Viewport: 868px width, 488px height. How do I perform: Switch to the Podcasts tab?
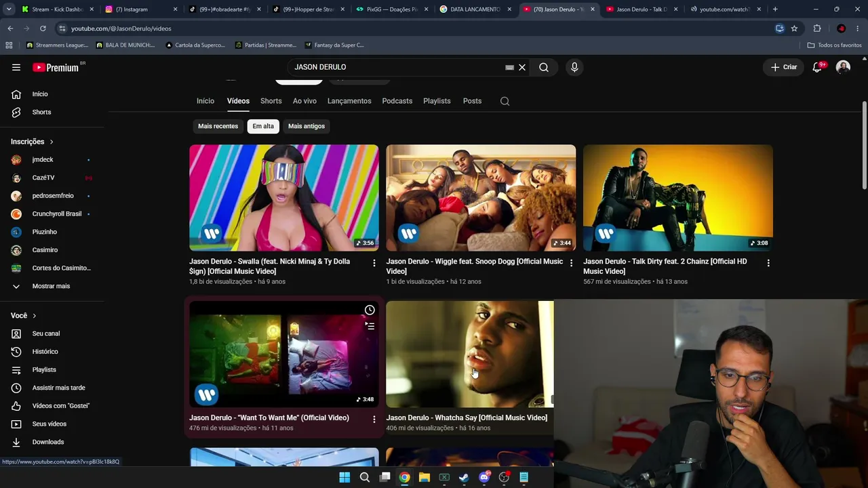click(x=397, y=101)
